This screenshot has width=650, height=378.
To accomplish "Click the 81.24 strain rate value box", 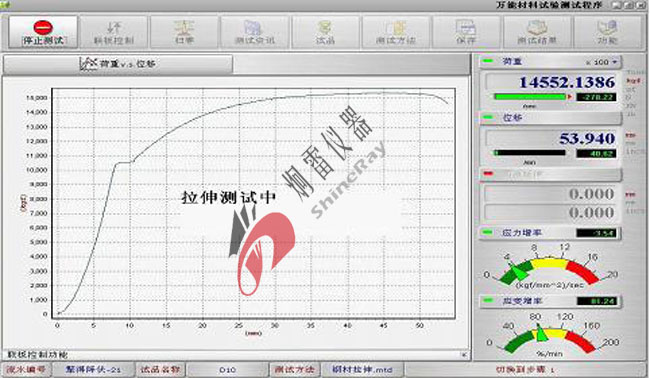I will pyautogui.click(x=597, y=301).
